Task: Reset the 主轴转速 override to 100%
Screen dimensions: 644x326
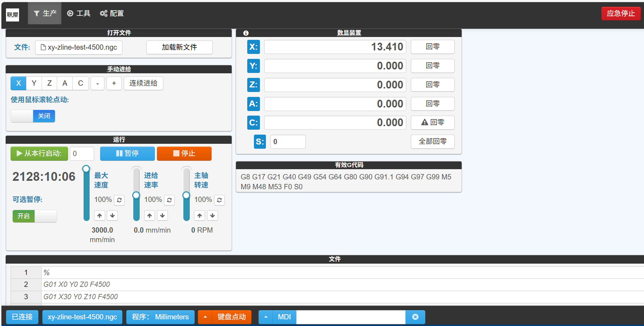Action: [x=219, y=200]
